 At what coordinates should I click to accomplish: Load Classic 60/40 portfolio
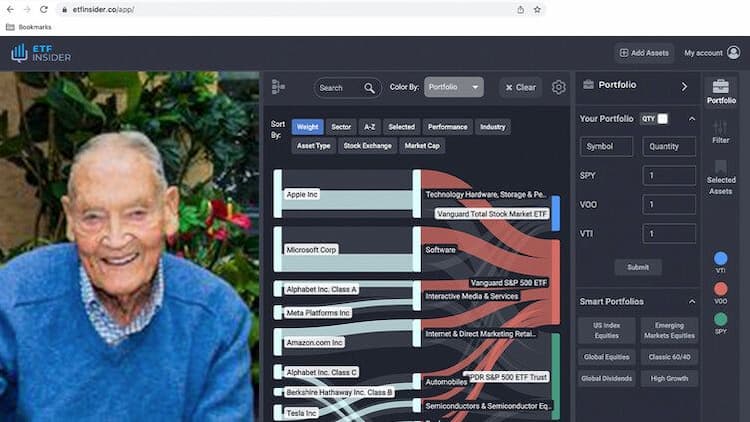(x=669, y=357)
